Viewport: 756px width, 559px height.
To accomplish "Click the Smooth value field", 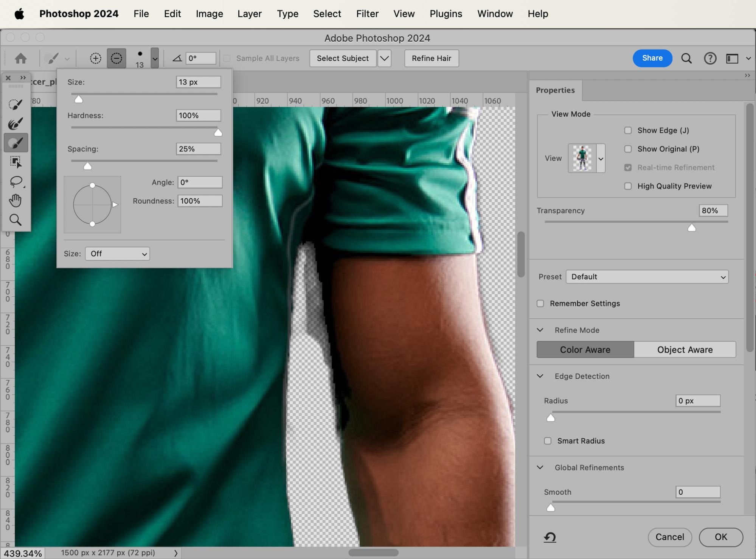I will coord(698,492).
